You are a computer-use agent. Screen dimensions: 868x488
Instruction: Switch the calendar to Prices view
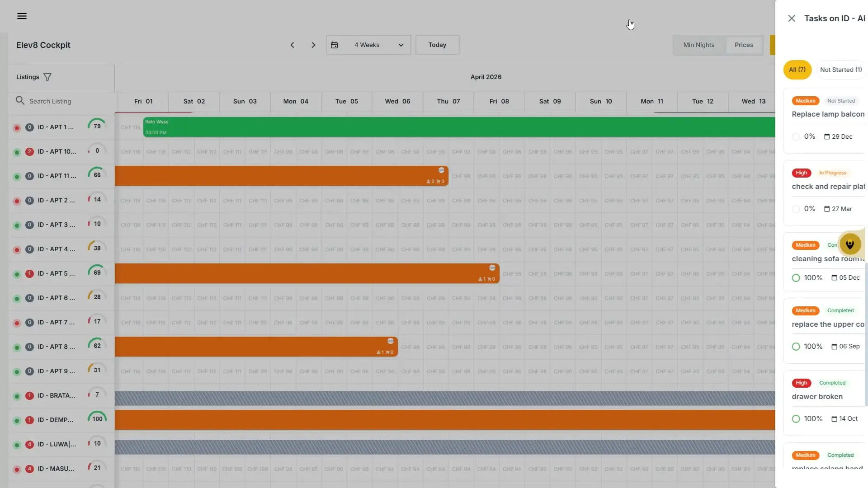(x=744, y=45)
